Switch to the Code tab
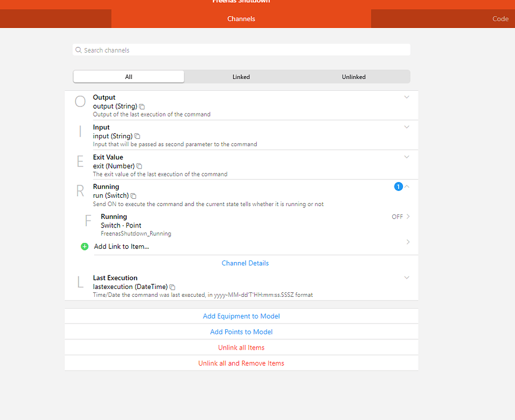Viewport: 515px width, 420px height. (500, 18)
